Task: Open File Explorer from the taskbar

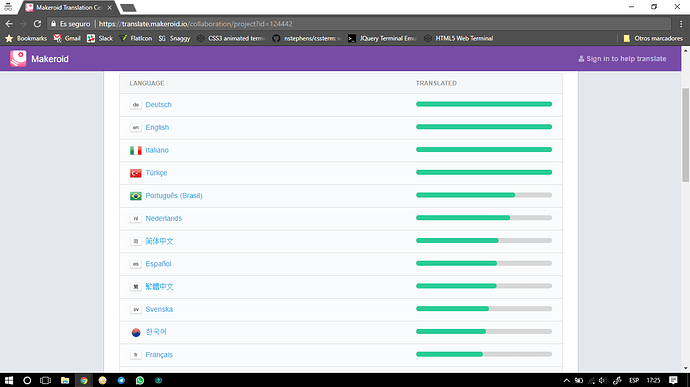Action: [65, 380]
